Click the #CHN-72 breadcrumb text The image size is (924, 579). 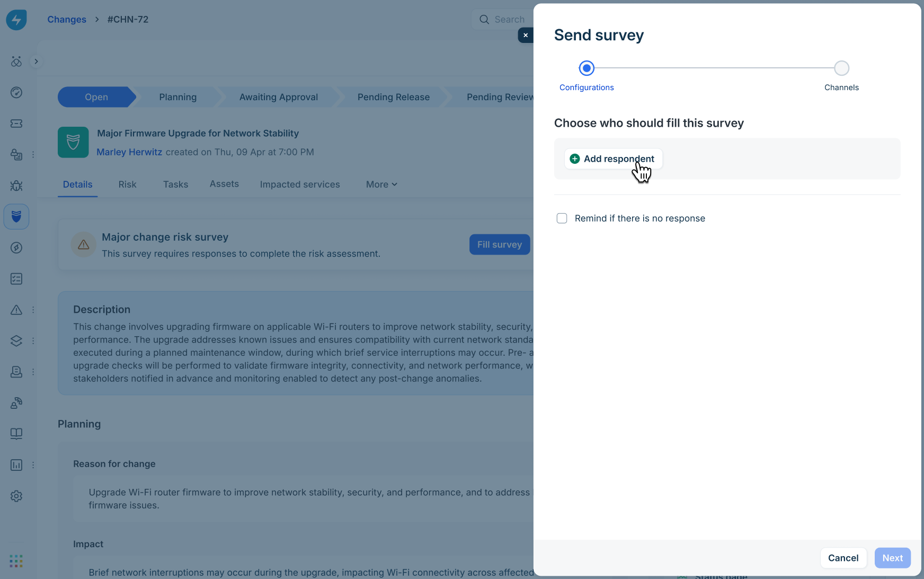pyautogui.click(x=128, y=20)
